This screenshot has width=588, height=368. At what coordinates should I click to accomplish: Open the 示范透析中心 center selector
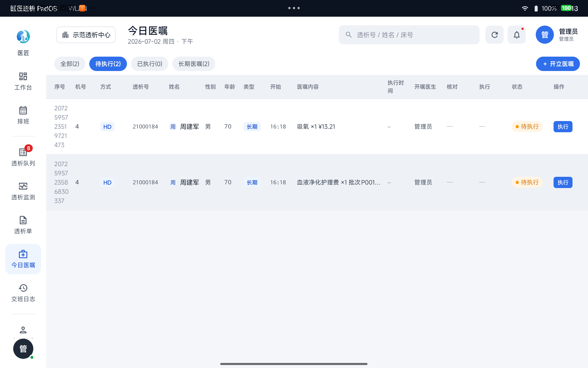(86, 35)
